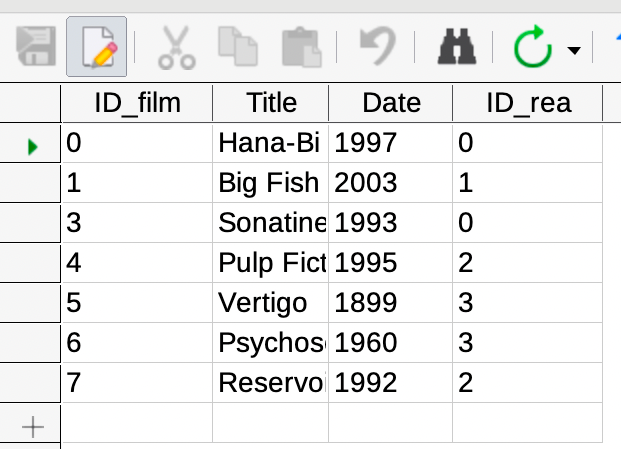The image size is (621, 449).
Task: Click the empty Title cell in new row
Action: click(270, 422)
